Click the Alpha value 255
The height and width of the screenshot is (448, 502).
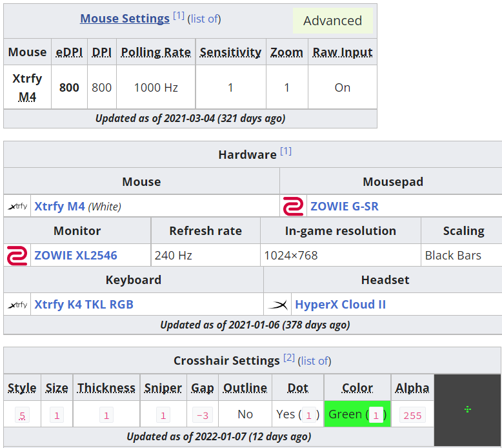click(x=412, y=415)
